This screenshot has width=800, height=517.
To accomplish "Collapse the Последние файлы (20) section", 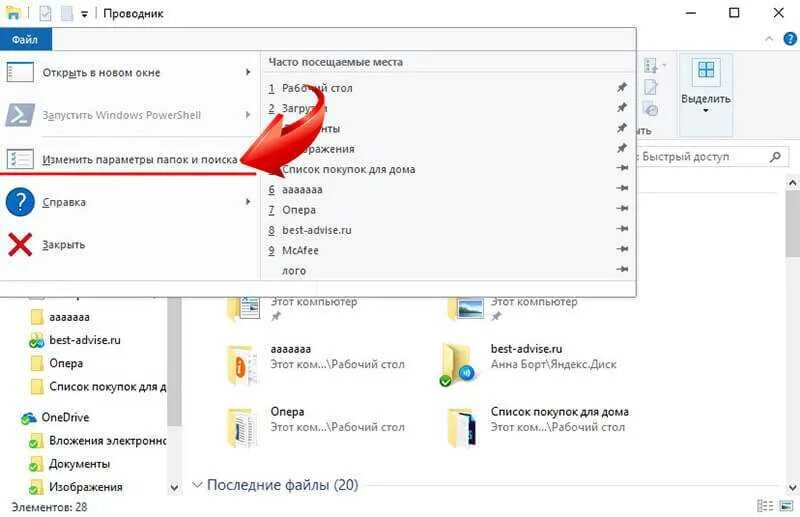I will click(x=197, y=485).
